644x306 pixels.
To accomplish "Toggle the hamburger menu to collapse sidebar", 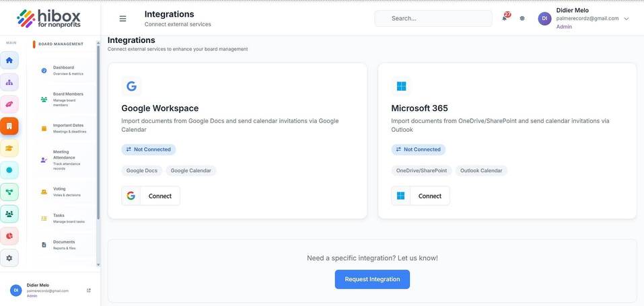I will coord(122,18).
